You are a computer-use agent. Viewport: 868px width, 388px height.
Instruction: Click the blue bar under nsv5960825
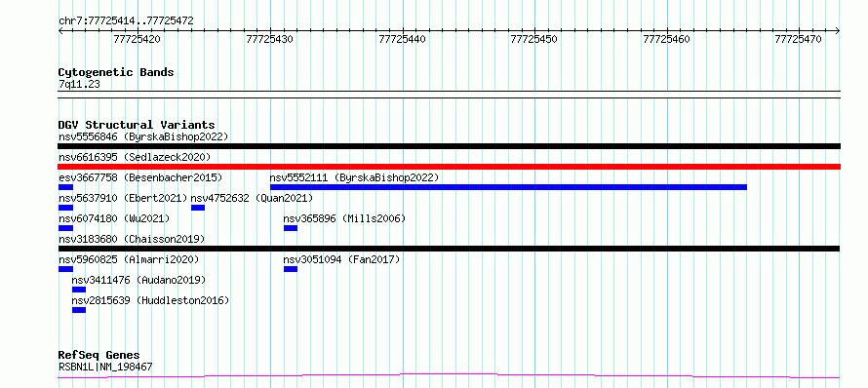[x=65, y=269]
